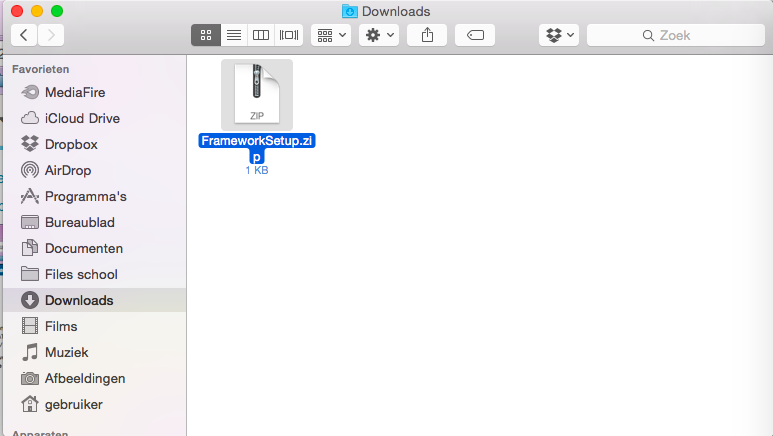Go back with the back arrow
Screen dimensions: 773x436
point(24,35)
